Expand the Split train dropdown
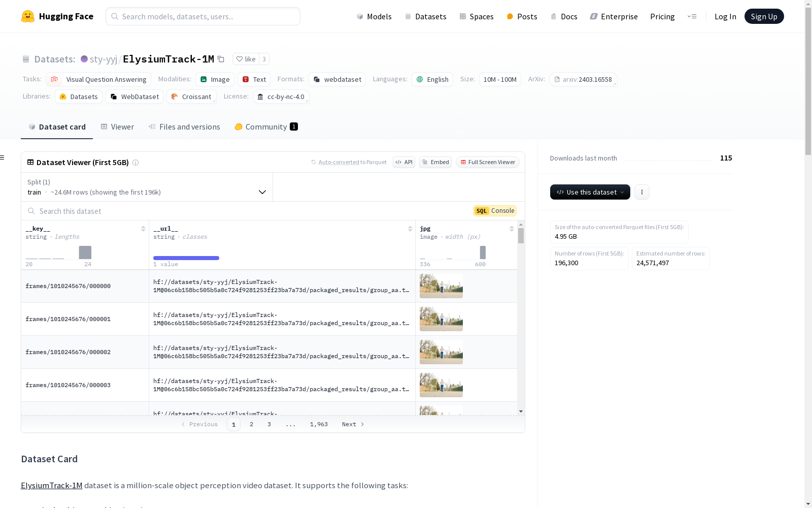The image size is (812, 508). (x=147, y=187)
